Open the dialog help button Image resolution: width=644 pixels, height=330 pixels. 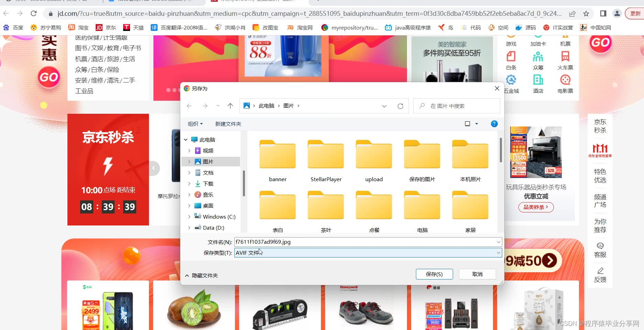pos(494,124)
